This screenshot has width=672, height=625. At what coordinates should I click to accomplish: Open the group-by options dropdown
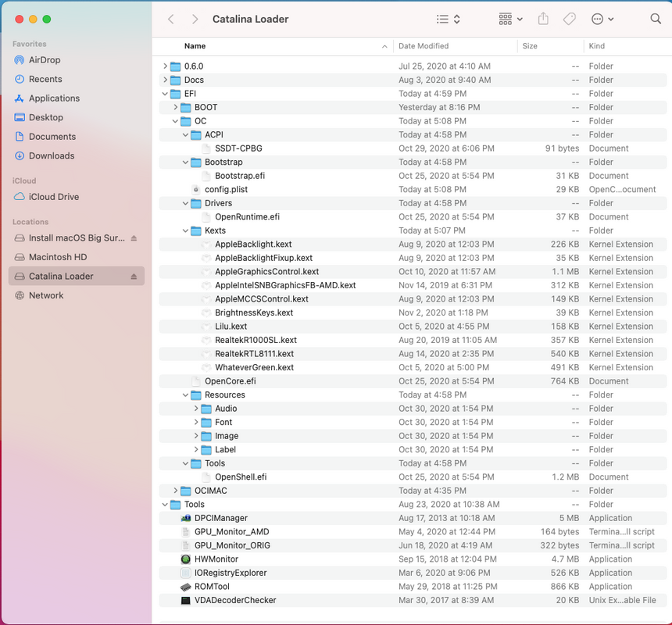[510, 19]
